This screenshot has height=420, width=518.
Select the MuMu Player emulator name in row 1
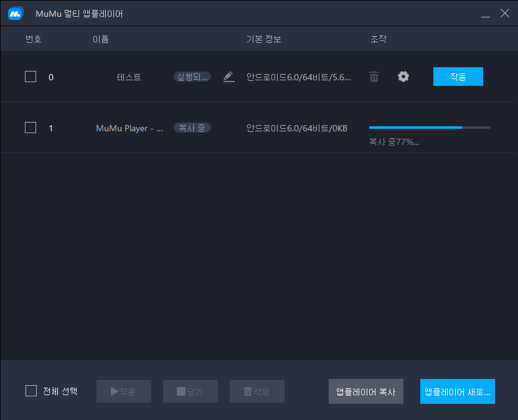[x=129, y=128]
